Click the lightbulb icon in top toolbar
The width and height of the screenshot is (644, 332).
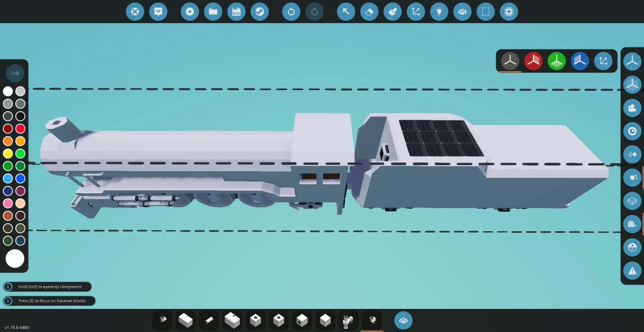439,12
